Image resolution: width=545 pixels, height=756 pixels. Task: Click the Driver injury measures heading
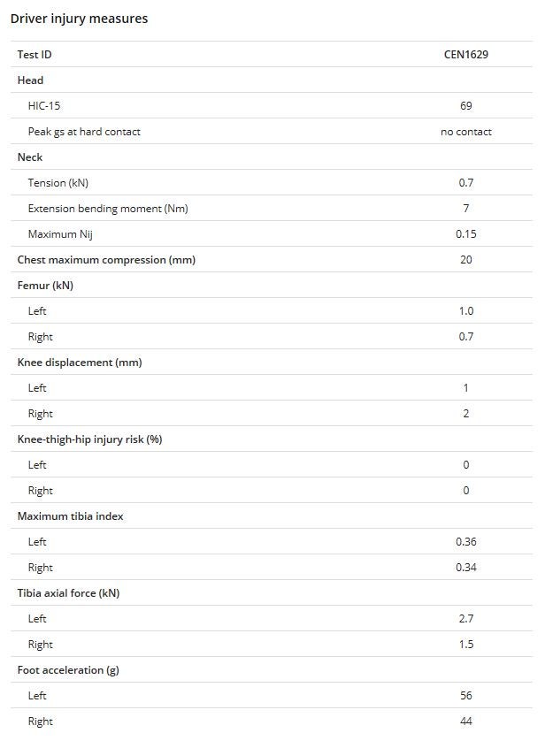(x=80, y=18)
